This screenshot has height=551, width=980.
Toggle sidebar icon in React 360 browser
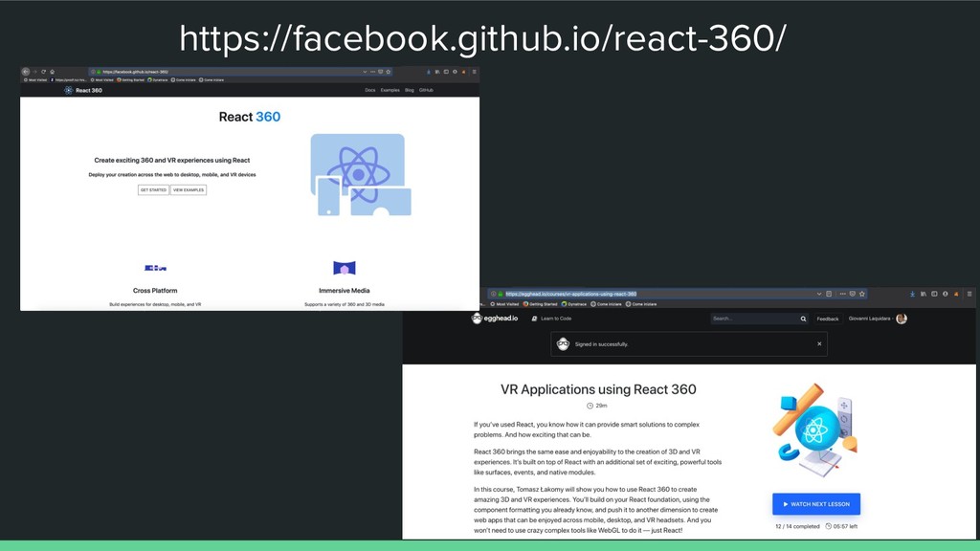pyautogui.click(x=446, y=72)
